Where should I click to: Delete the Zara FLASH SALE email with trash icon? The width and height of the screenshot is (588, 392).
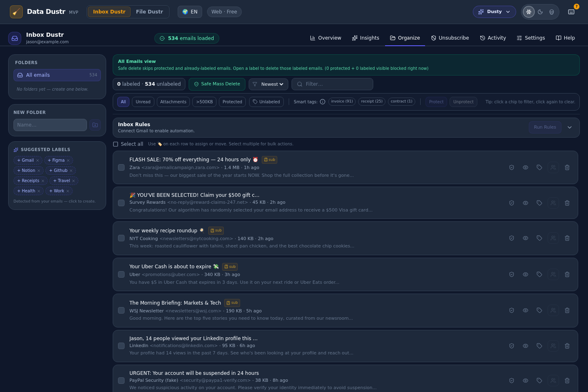coord(567,167)
